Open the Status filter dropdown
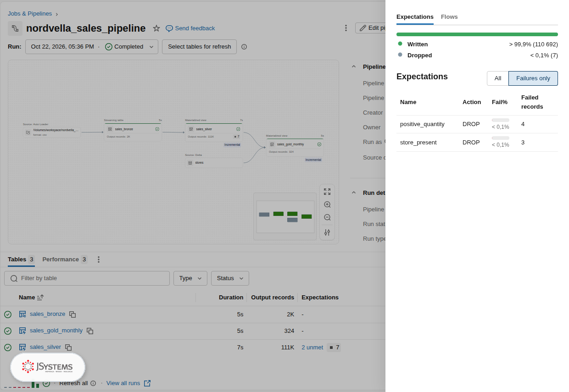The image size is (569, 392). point(230,278)
